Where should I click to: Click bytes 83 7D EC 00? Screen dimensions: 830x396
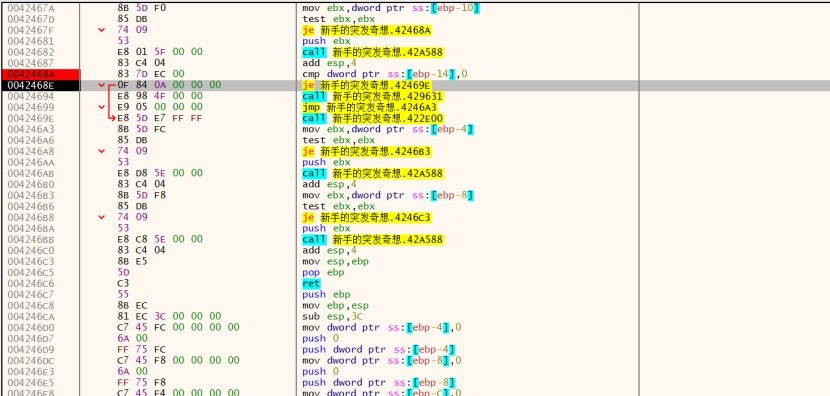point(151,74)
